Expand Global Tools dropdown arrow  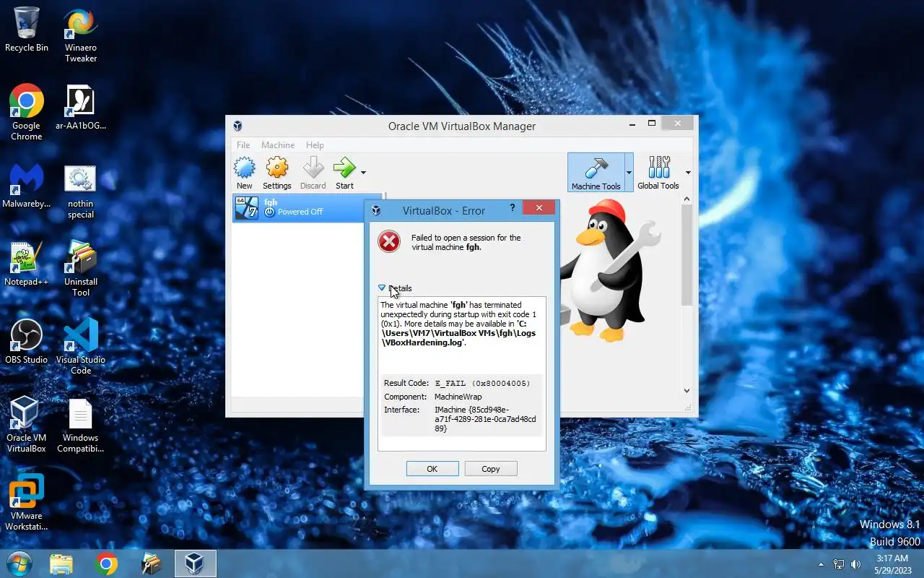pos(688,173)
